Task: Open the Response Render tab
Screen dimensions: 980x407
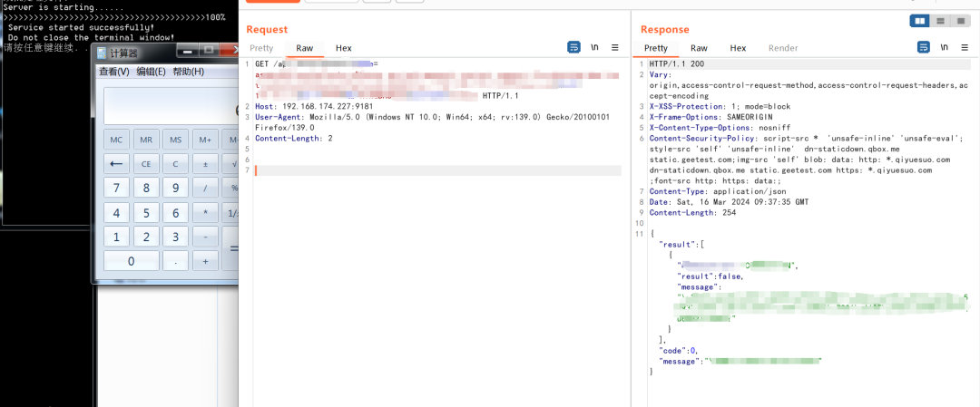Action: click(x=783, y=48)
